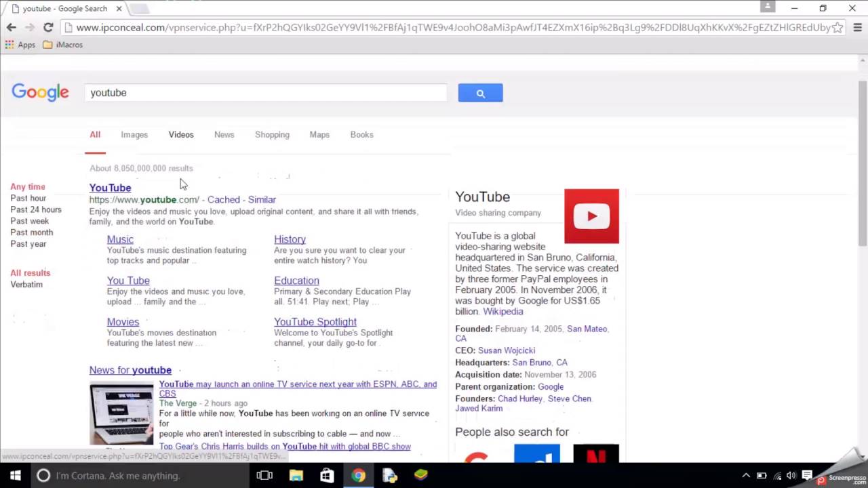Open a new browser tab

[139, 9]
